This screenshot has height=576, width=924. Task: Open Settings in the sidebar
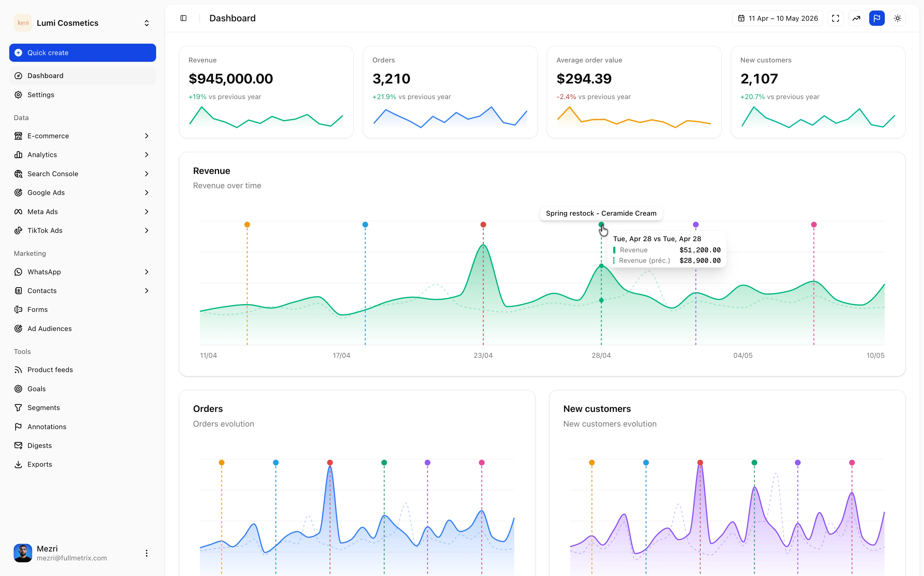point(82,95)
